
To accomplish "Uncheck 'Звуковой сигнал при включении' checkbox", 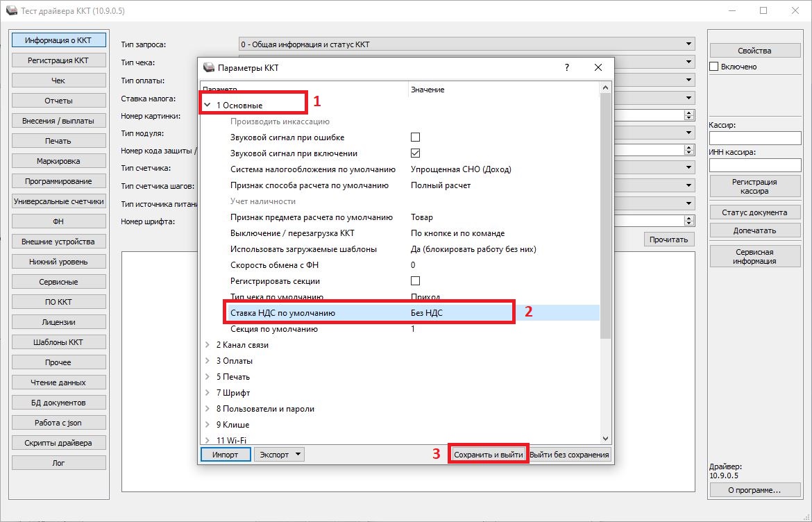I will [x=415, y=153].
